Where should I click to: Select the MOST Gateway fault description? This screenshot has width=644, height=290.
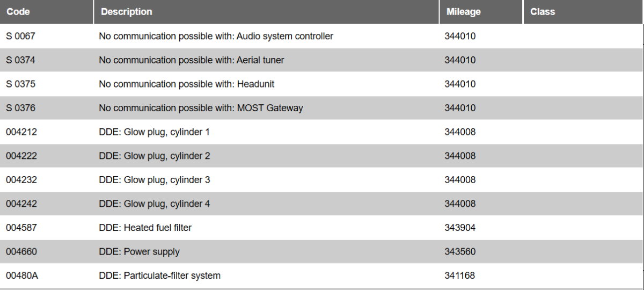[x=201, y=108]
